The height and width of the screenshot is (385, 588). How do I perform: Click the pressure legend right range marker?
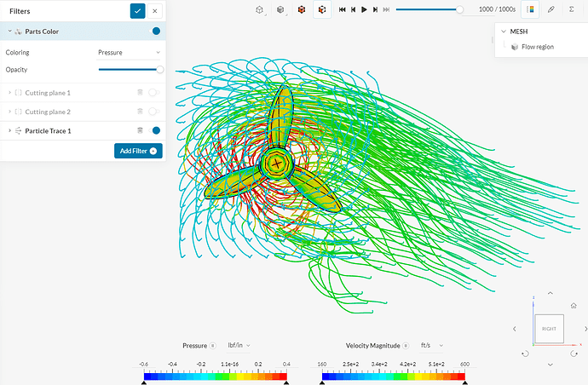tap(286, 382)
